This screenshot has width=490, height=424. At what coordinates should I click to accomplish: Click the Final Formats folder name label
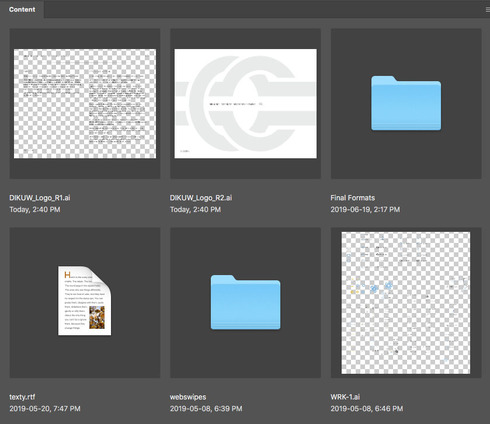tap(353, 198)
